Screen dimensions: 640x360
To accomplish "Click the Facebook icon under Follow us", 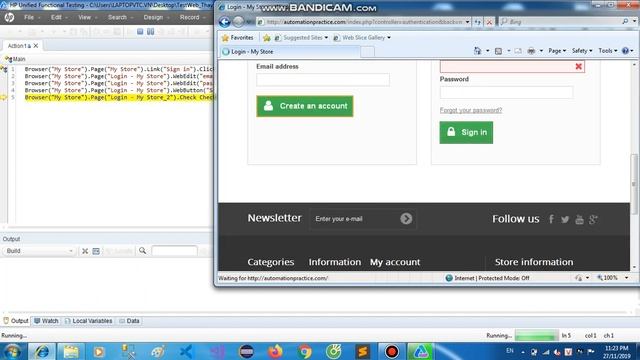I will (551, 219).
